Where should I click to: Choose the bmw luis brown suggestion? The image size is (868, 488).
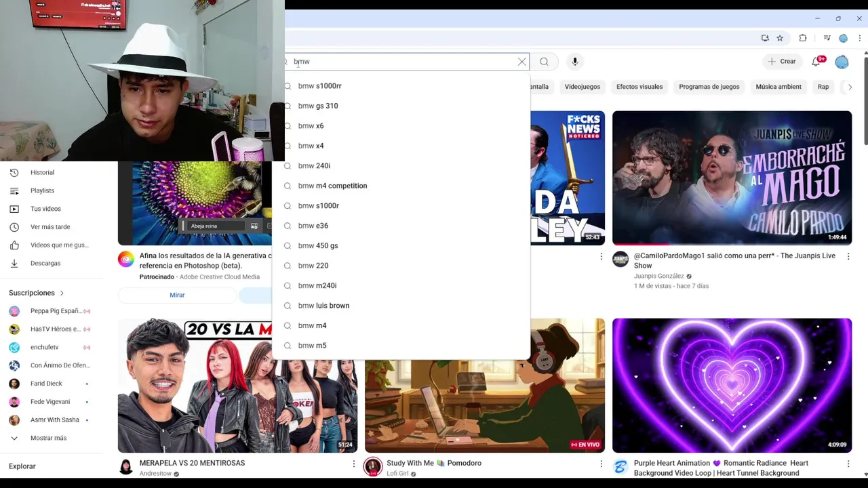coord(401,306)
